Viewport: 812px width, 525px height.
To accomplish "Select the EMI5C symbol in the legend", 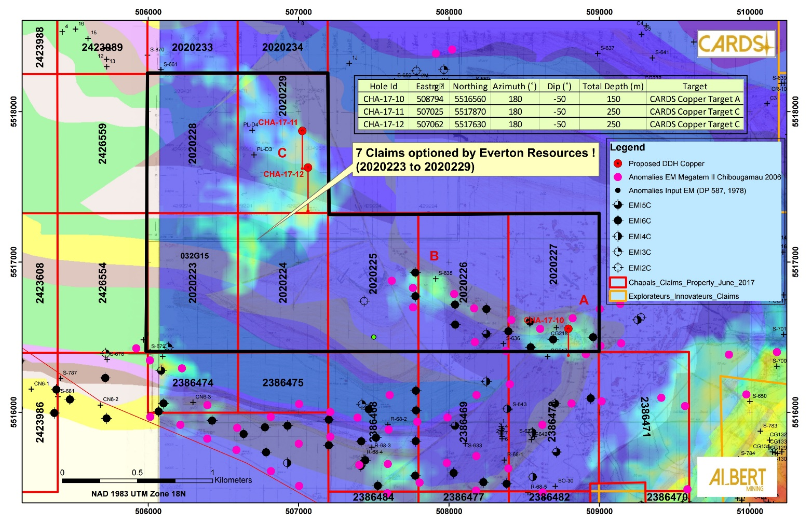I will pyautogui.click(x=618, y=205).
